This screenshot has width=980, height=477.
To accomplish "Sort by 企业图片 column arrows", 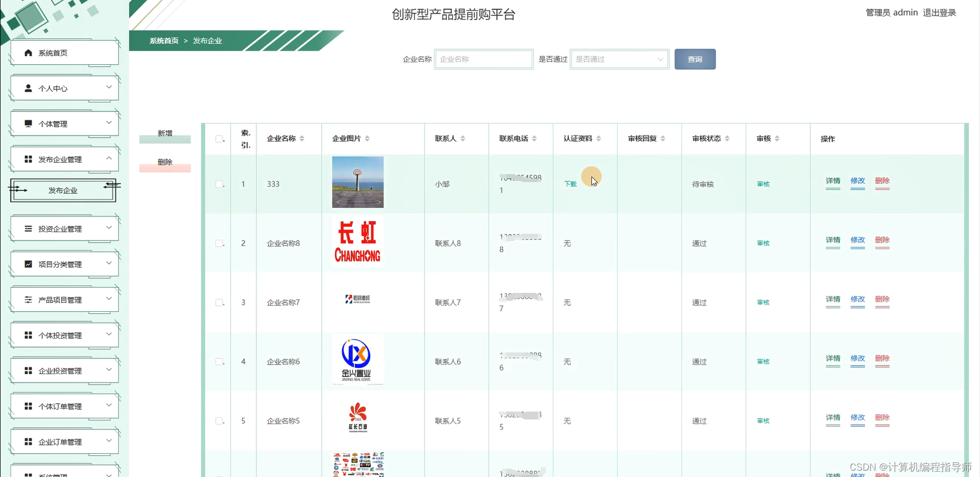I will click(367, 138).
